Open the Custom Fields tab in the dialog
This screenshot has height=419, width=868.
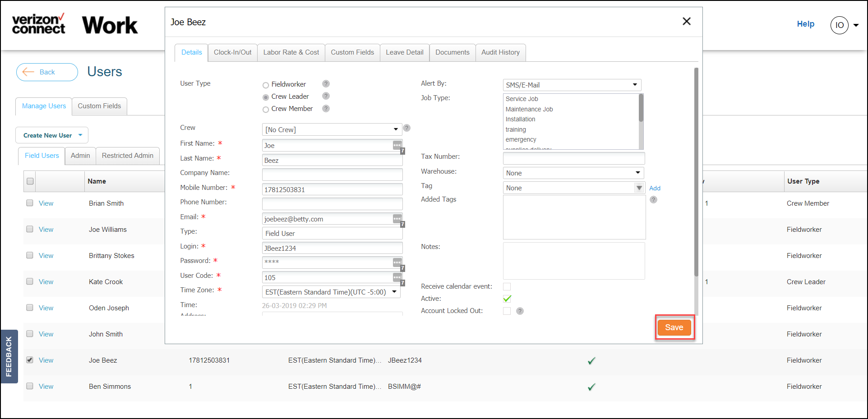point(352,52)
